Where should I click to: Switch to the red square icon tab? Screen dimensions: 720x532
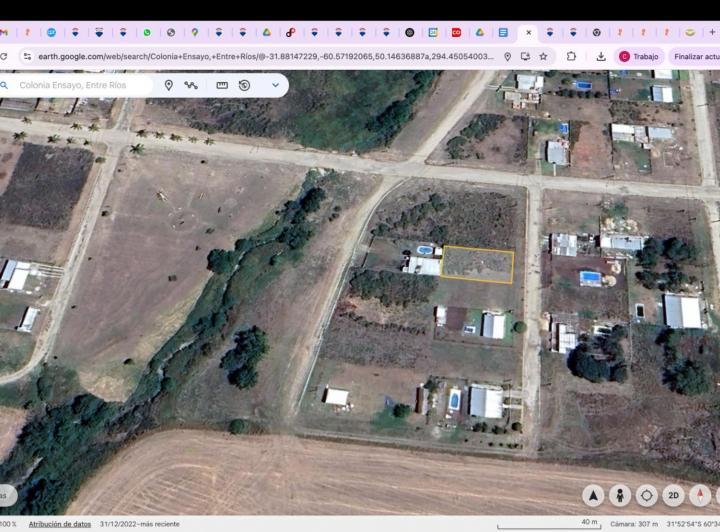pyautogui.click(x=456, y=33)
